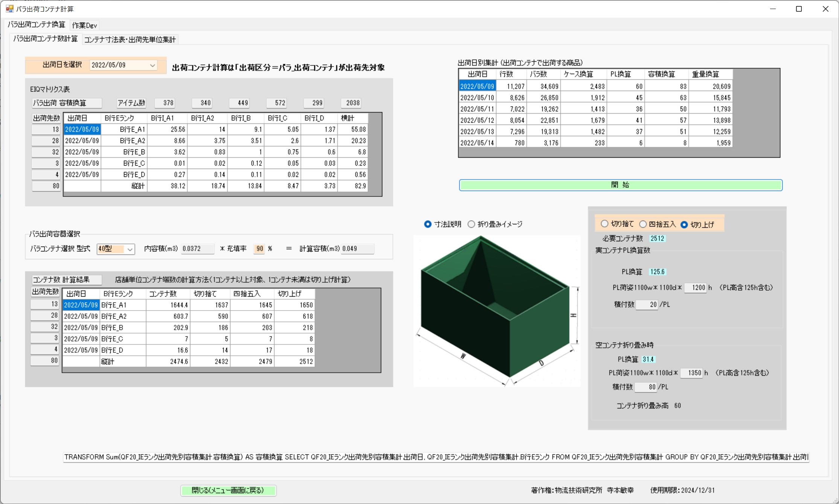This screenshot has height=504, width=839.
Task: Click the app icon in title bar
Action: (x=9, y=9)
